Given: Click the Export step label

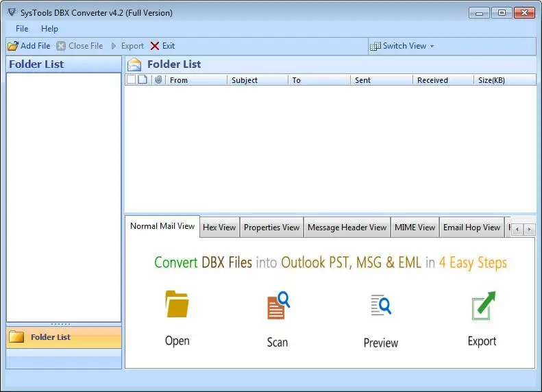Looking at the screenshot, I should 482,341.
